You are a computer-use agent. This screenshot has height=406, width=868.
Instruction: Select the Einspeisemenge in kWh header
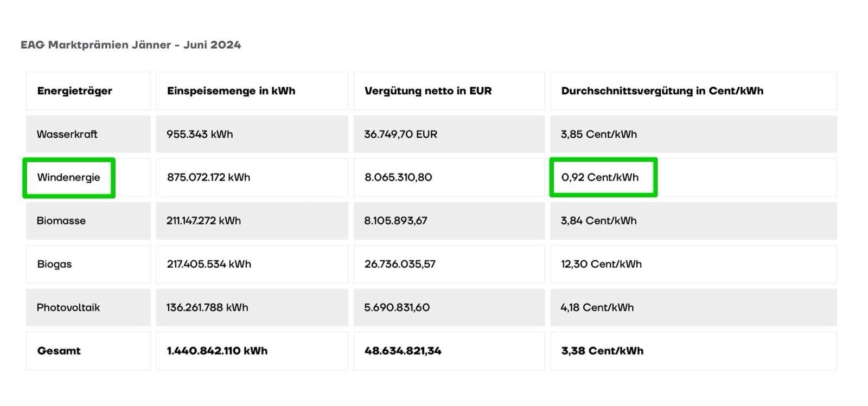click(231, 91)
